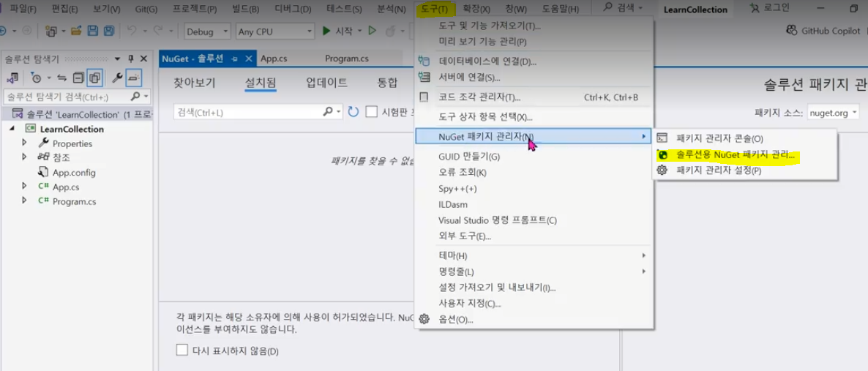Screen dimensions: 868x371
Task: Click the GitHub Copilot icon
Action: click(x=792, y=31)
